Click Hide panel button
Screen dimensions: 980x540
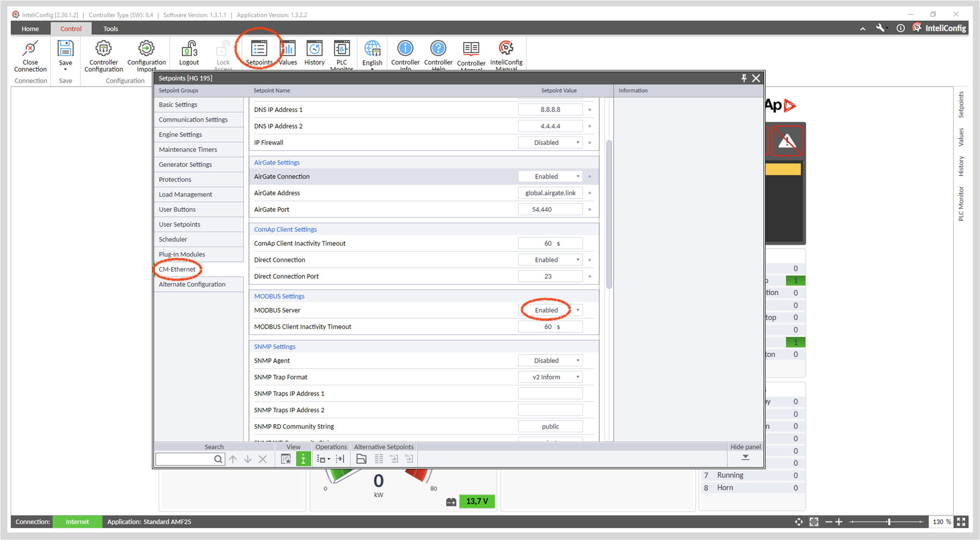(745, 457)
